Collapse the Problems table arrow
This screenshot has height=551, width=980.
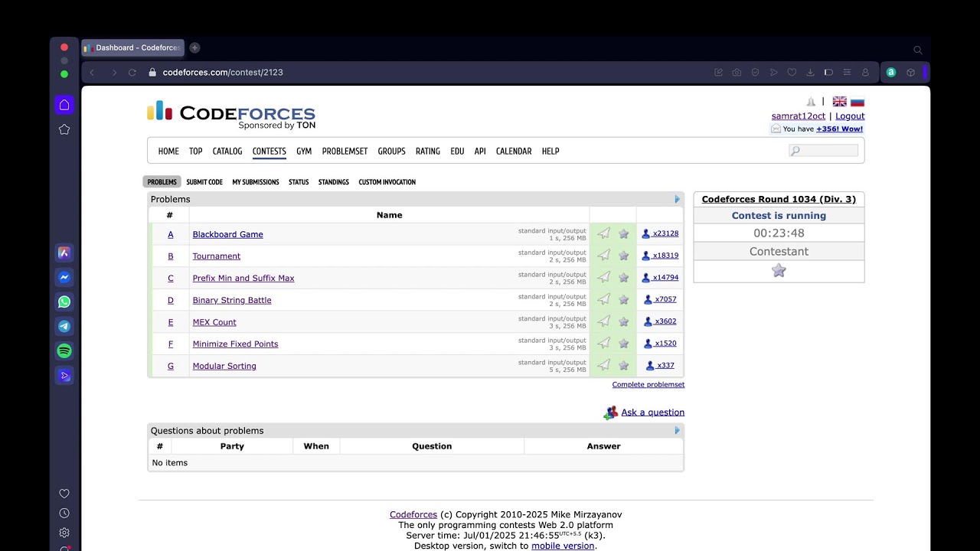point(677,199)
